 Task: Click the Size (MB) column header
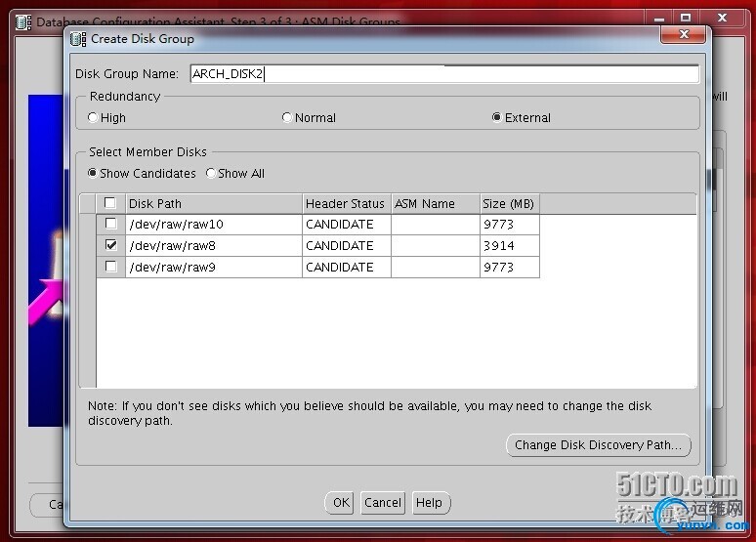(x=510, y=203)
